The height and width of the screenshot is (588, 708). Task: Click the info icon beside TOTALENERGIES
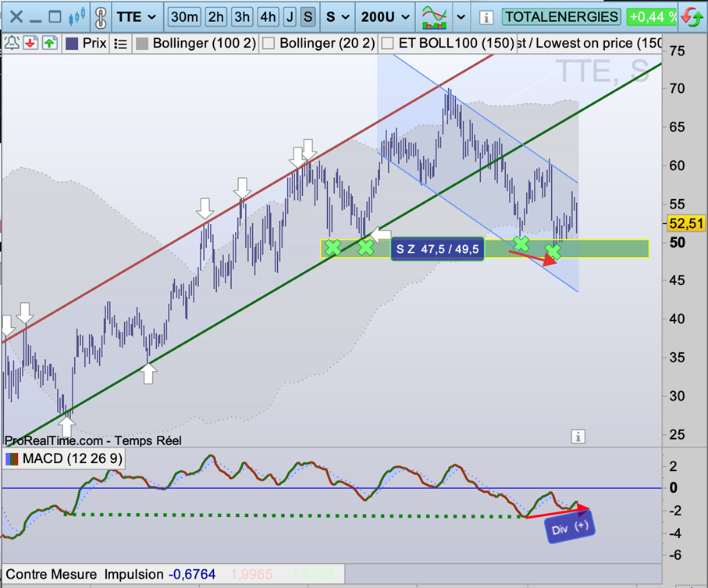pyautogui.click(x=486, y=18)
